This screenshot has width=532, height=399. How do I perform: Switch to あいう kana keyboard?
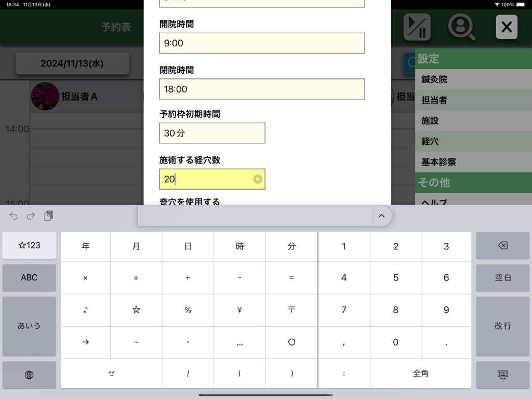[29, 326]
